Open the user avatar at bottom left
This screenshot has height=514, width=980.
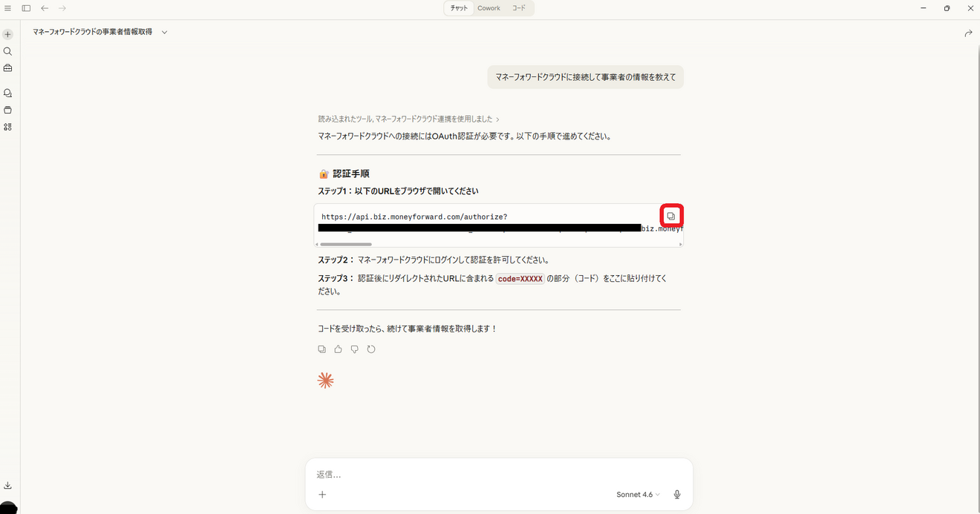[x=8, y=508]
